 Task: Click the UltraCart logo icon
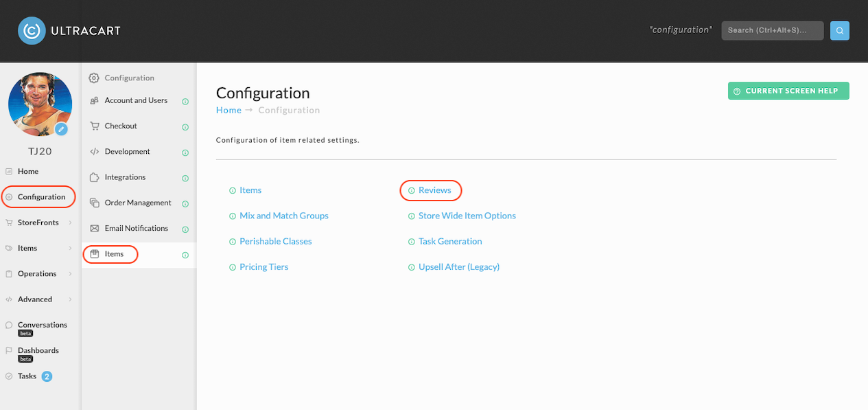tap(32, 30)
